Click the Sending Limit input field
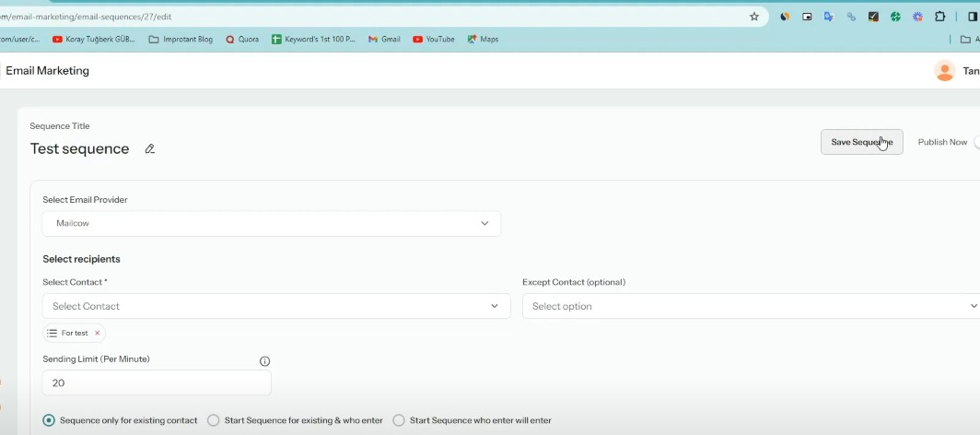 pyautogui.click(x=157, y=383)
